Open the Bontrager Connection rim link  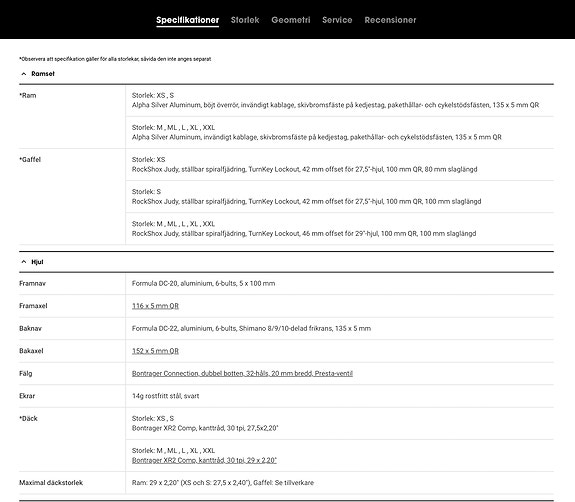242,373
